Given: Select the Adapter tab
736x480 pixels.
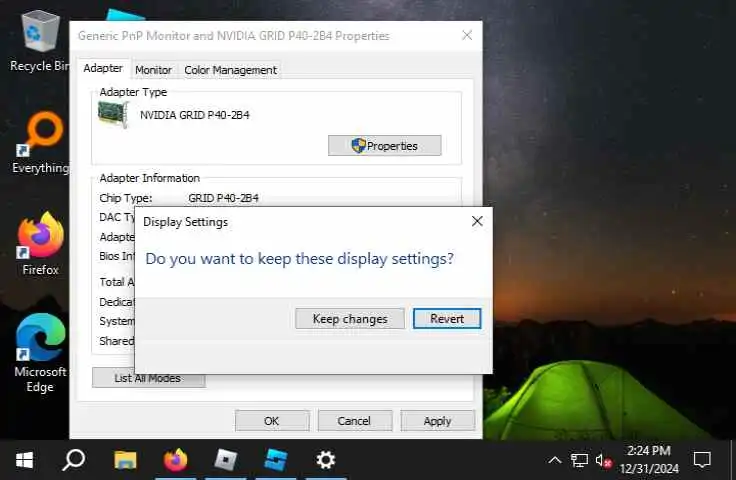Looking at the screenshot, I should coord(103,69).
